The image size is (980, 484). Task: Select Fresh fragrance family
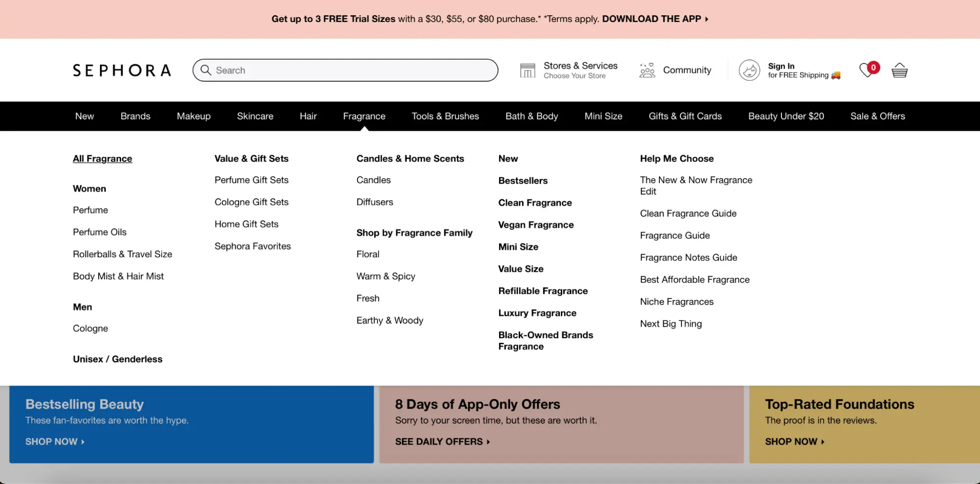pos(368,298)
